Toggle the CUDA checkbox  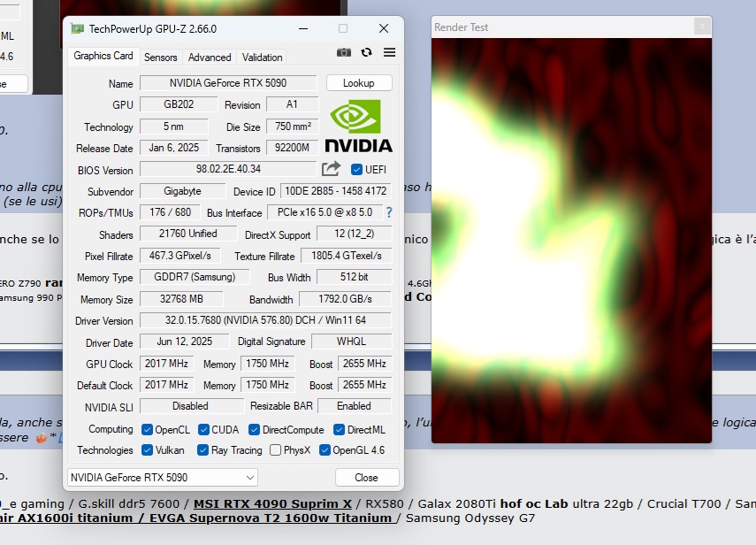point(203,429)
